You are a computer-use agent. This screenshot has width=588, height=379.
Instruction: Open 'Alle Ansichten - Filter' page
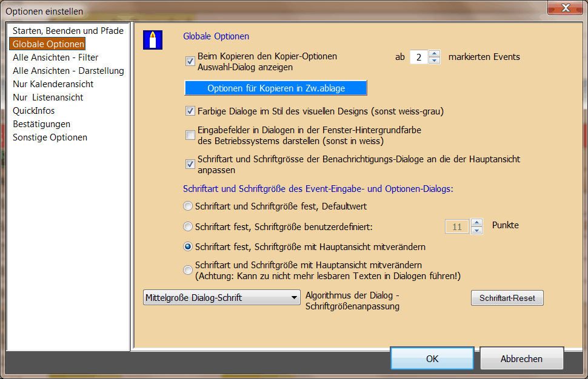click(x=56, y=58)
